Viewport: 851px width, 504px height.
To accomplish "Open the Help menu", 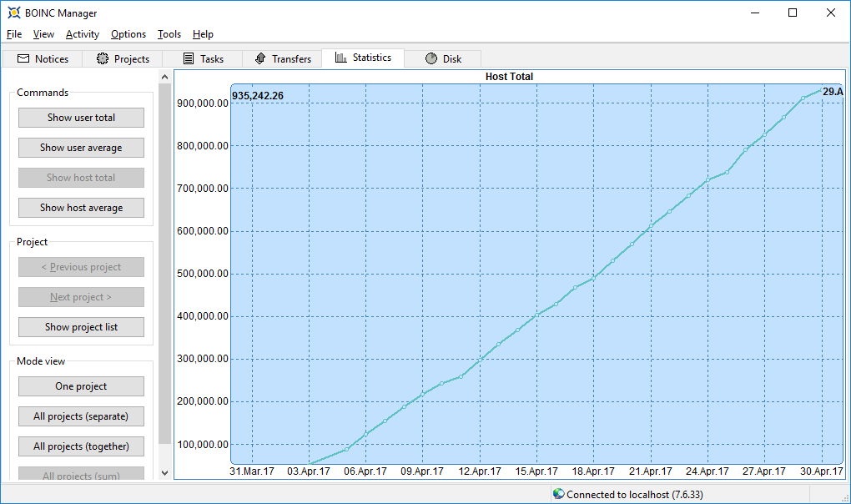I will click(203, 34).
